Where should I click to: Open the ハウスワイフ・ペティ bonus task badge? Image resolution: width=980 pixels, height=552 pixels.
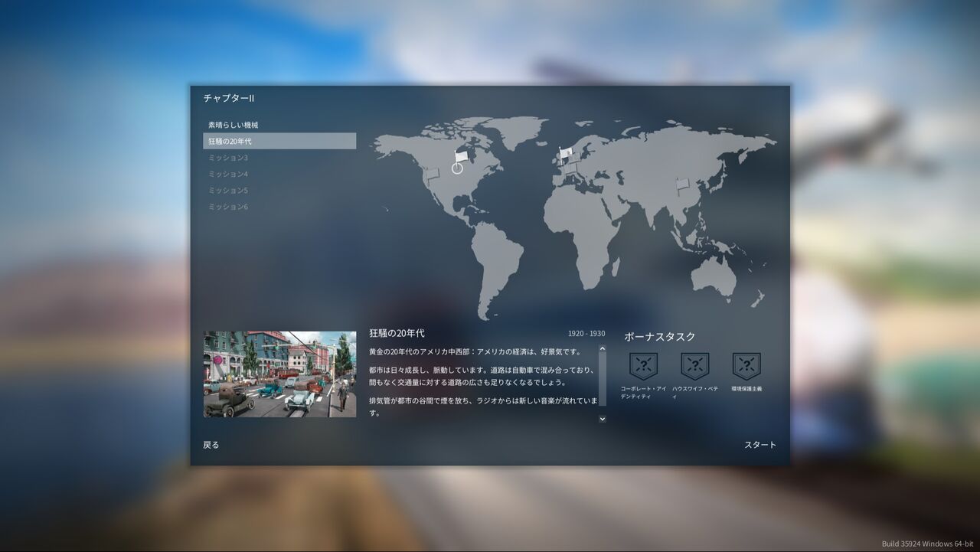[695, 366]
